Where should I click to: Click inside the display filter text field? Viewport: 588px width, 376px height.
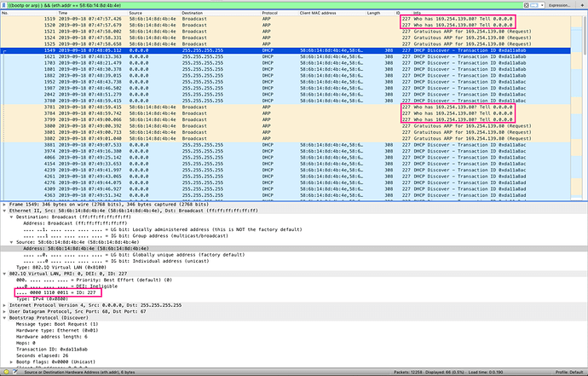(256, 4)
